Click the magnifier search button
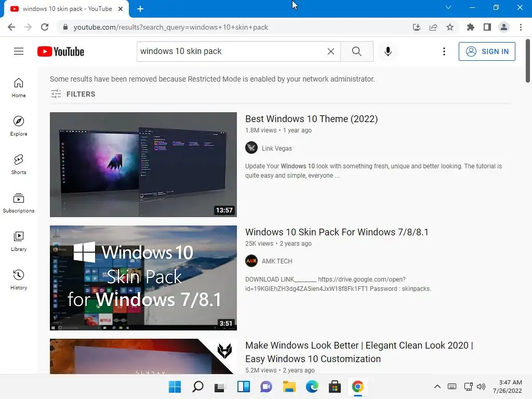 tap(356, 51)
